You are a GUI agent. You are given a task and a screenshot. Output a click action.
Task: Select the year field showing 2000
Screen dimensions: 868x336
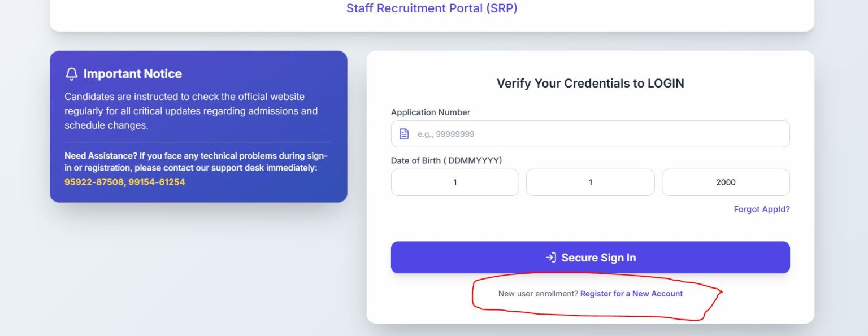pyautogui.click(x=726, y=182)
